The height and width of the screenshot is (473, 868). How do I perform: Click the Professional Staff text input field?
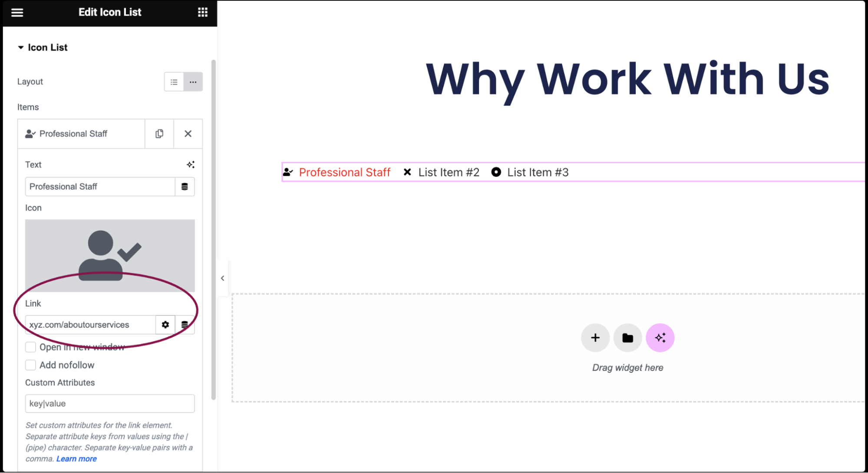click(x=99, y=186)
